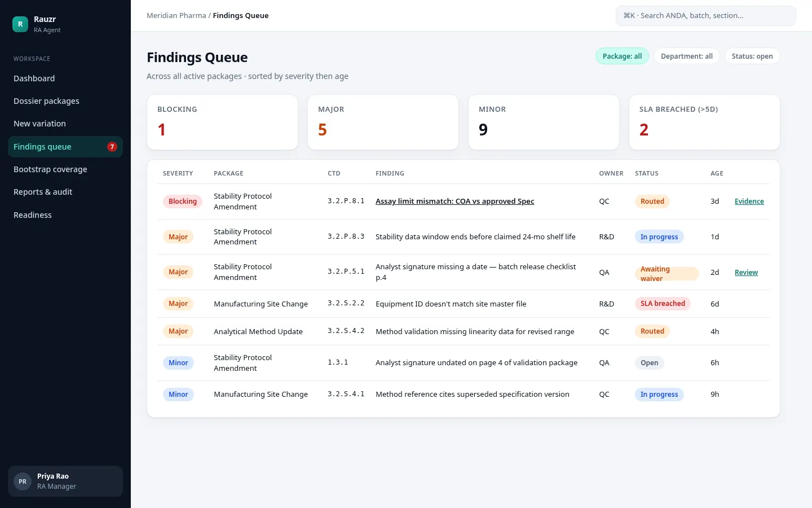
Task: Select the SLA Breached summary card
Action: point(704,122)
